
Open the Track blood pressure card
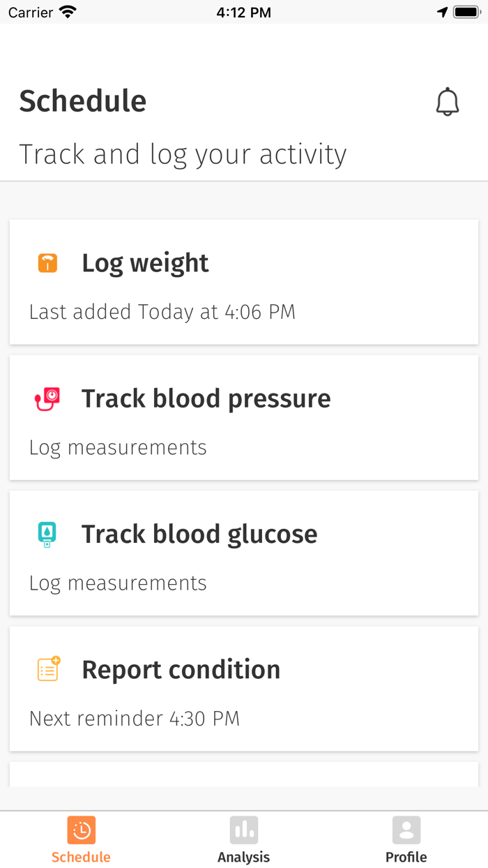pyautogui.click(x=244, y=417)
